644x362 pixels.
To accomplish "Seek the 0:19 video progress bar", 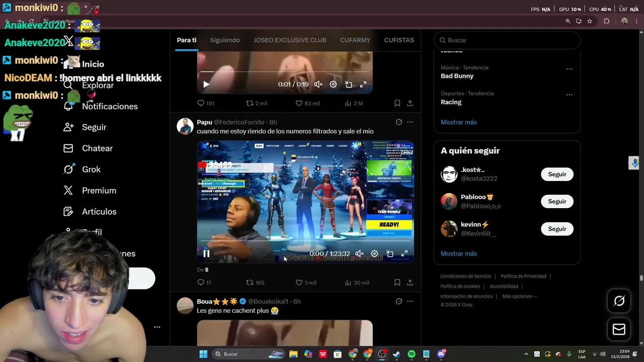I will click(x=285, y=72).
